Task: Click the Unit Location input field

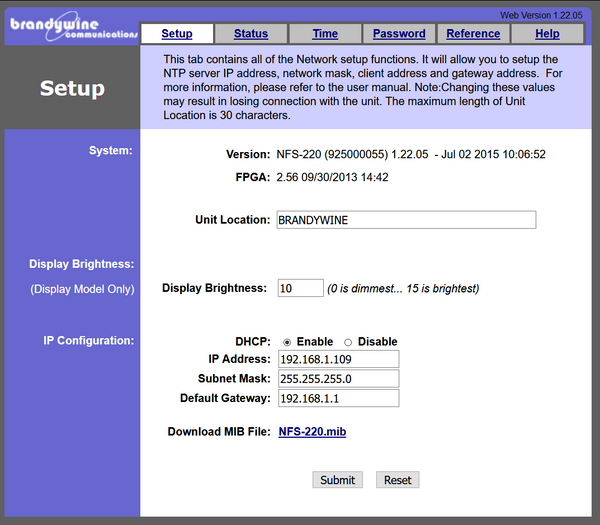Action: pos(406,220)
